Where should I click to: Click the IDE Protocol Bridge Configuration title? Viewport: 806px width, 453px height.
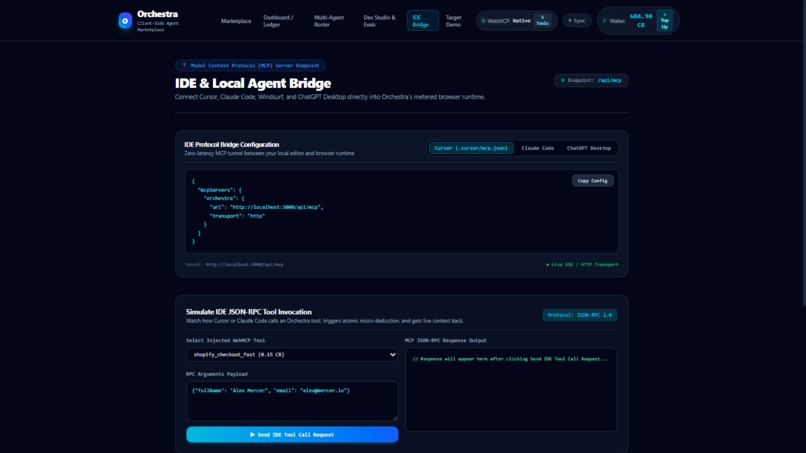tap(232, 144)
